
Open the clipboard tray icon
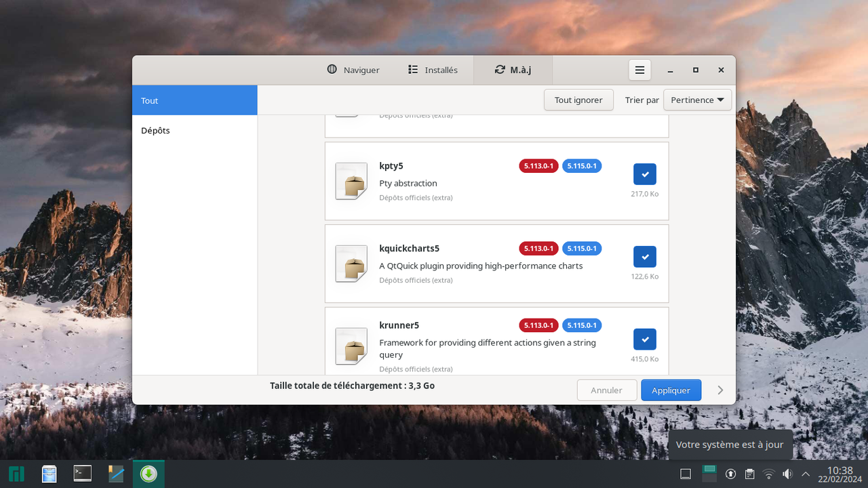[749, 474]
